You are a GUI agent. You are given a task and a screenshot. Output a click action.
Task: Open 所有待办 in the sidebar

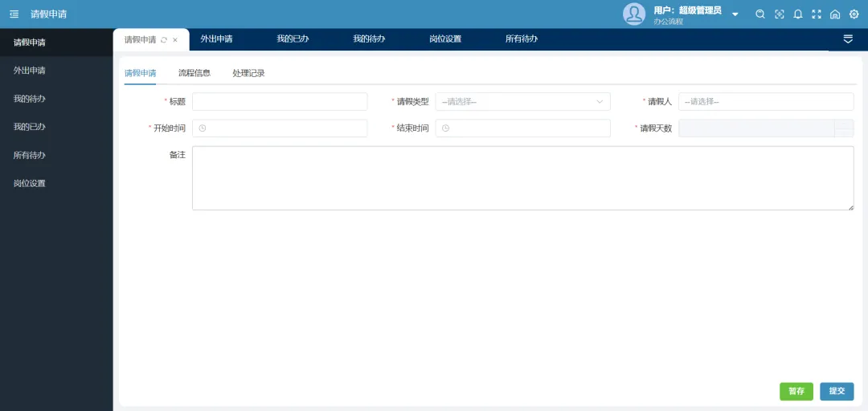point(56,156)
